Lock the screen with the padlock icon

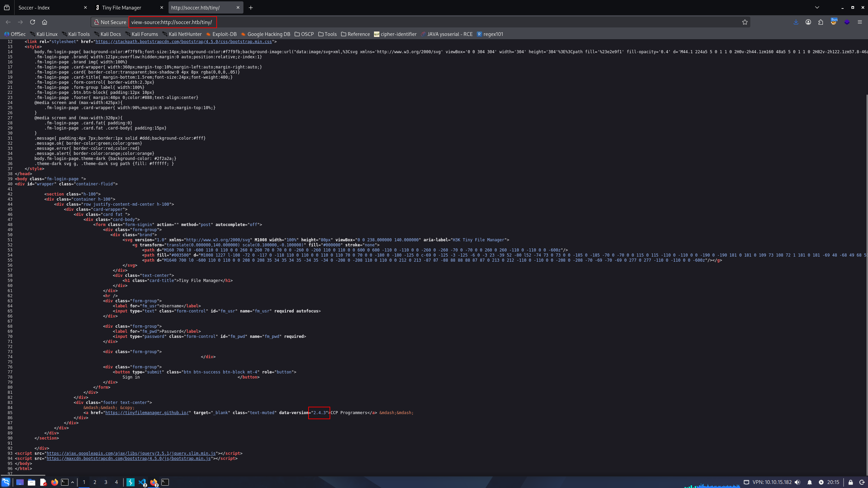click(851, 482)
